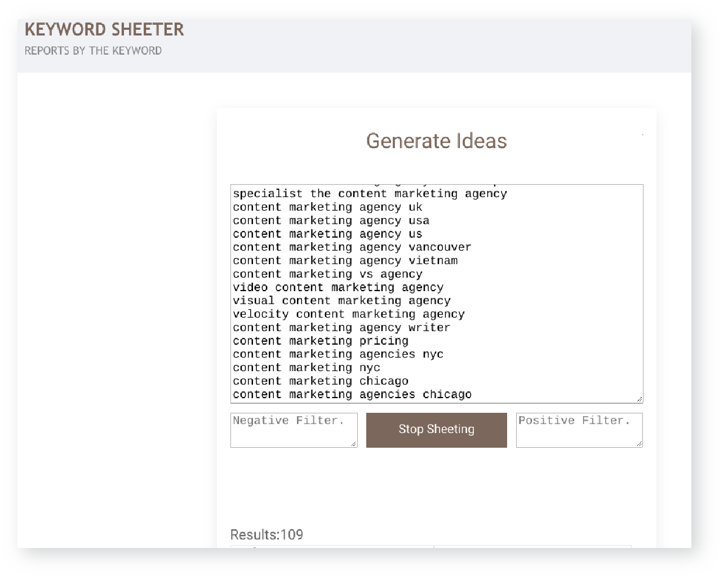The width and height of the screenshot is (728, 584).
Task: Click the 'content marketing agencies nyc' keyword
Action: click(338, 354)
